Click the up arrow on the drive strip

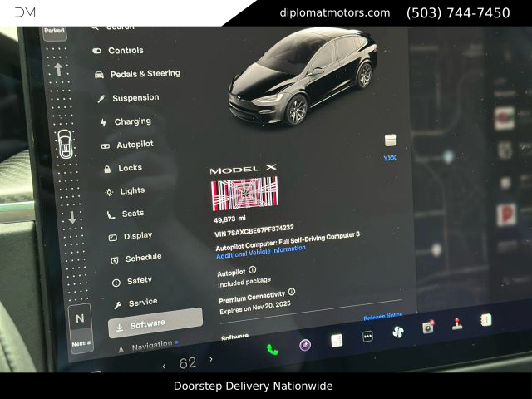[x=58, y=69]
